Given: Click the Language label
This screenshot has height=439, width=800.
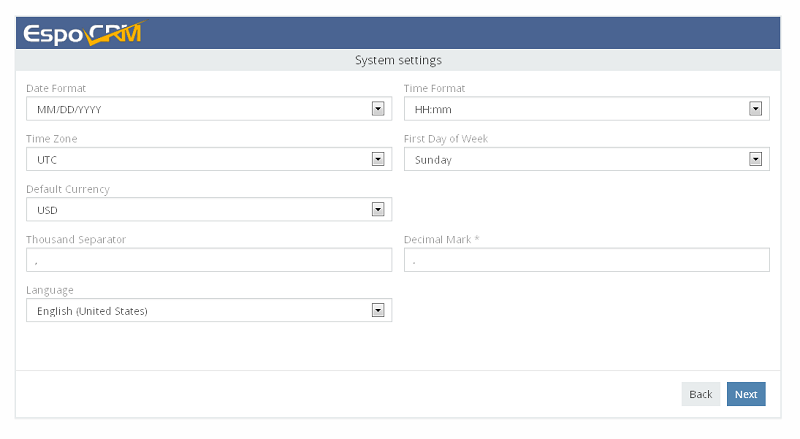Looking at the screenshot, I should coord(50,290).
